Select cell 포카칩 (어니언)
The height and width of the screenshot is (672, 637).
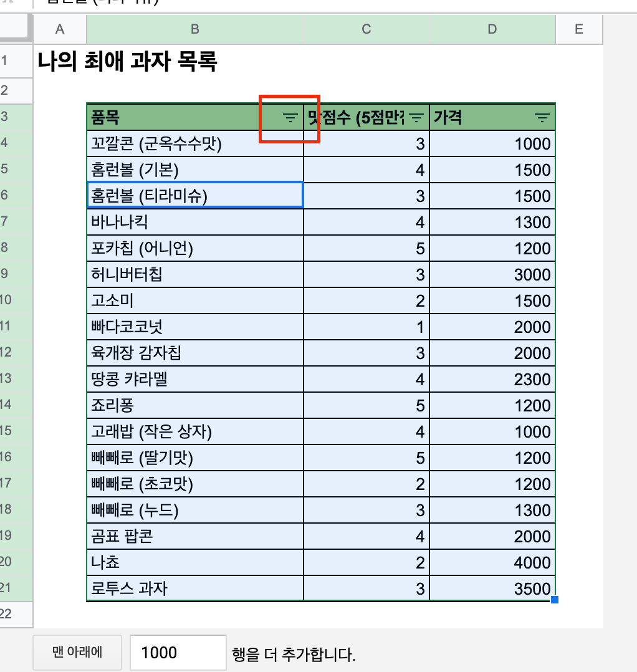click(x=195, y=248)
